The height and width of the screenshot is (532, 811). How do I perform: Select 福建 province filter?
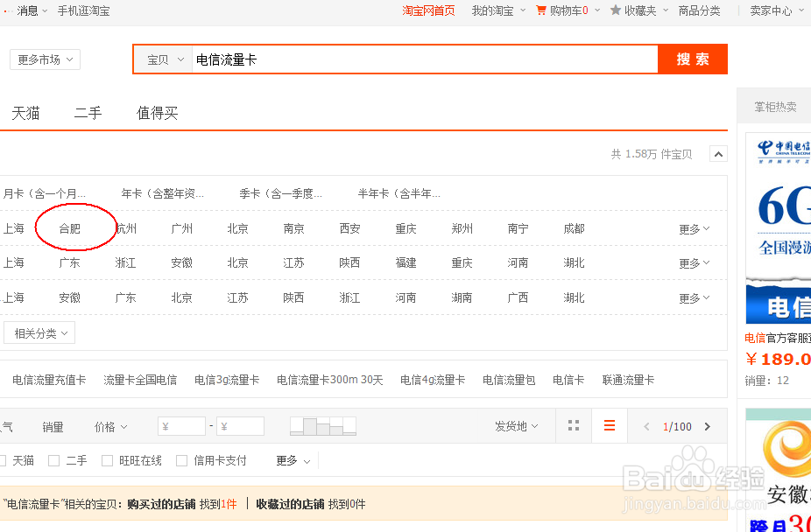(x=406, y=262)
